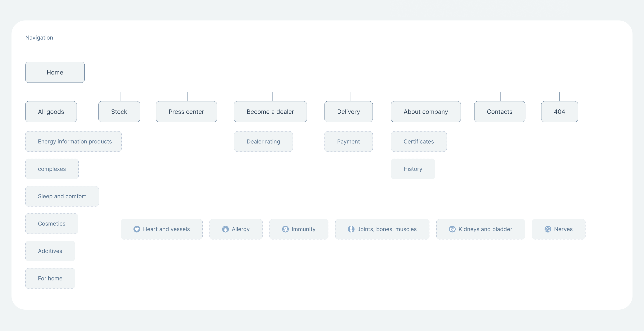Open the Home node
This screenshot has height=331, width=644.
(x=55, y=72)
